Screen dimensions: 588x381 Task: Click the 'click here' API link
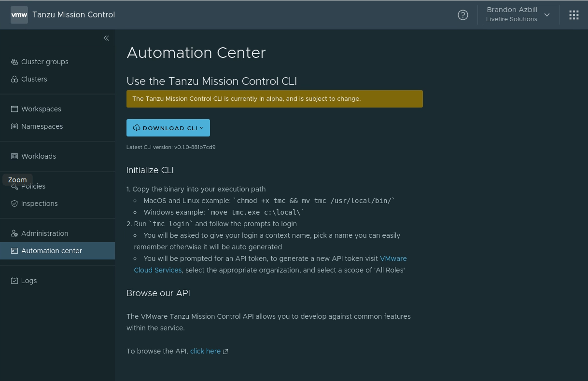pyautogui.click(x=205, y=351)
